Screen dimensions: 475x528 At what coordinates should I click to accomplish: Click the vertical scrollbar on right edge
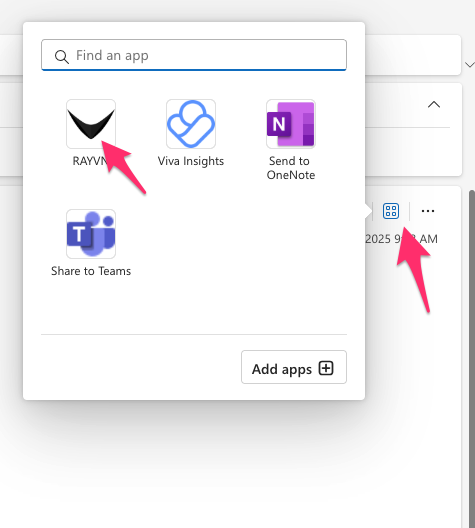[x=472, y=359]
